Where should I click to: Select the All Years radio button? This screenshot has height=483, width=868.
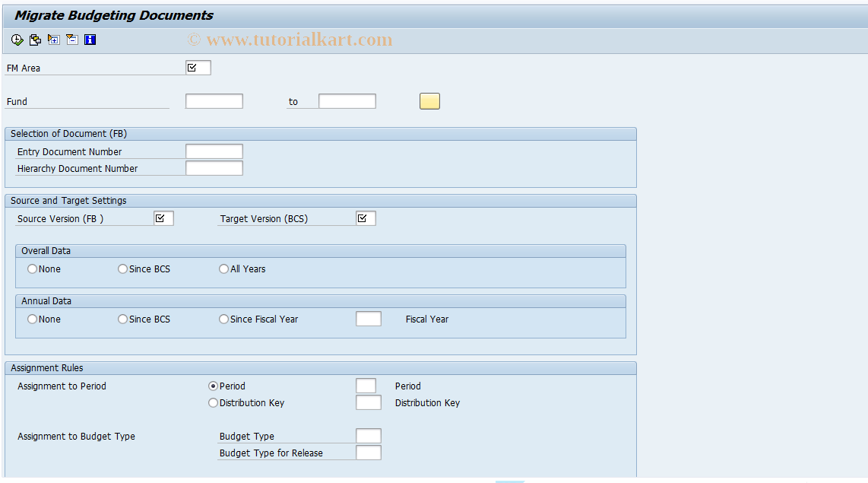pos(223,269)
